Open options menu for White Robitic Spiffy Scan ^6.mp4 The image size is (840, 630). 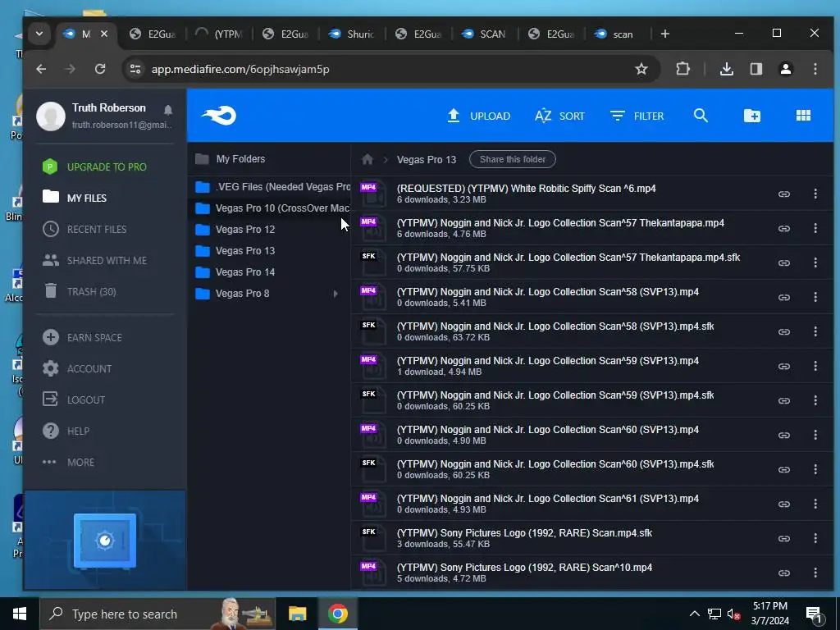click(x=815, y=194)
